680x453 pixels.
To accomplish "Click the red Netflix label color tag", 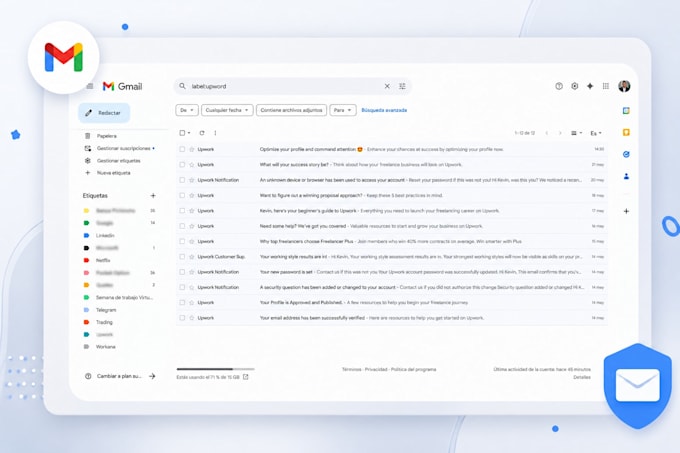I will [x=86, y=260].
